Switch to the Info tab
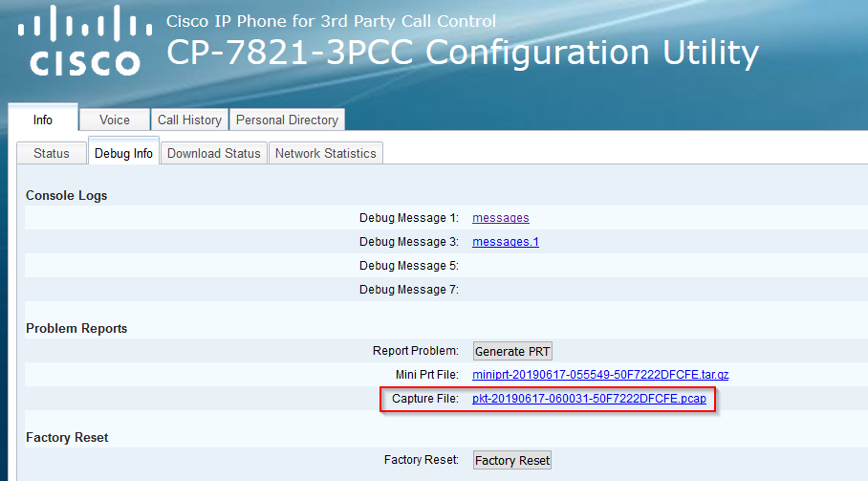Image resolution: width=868 pixels, height=481 pixels. click(43, 120)
